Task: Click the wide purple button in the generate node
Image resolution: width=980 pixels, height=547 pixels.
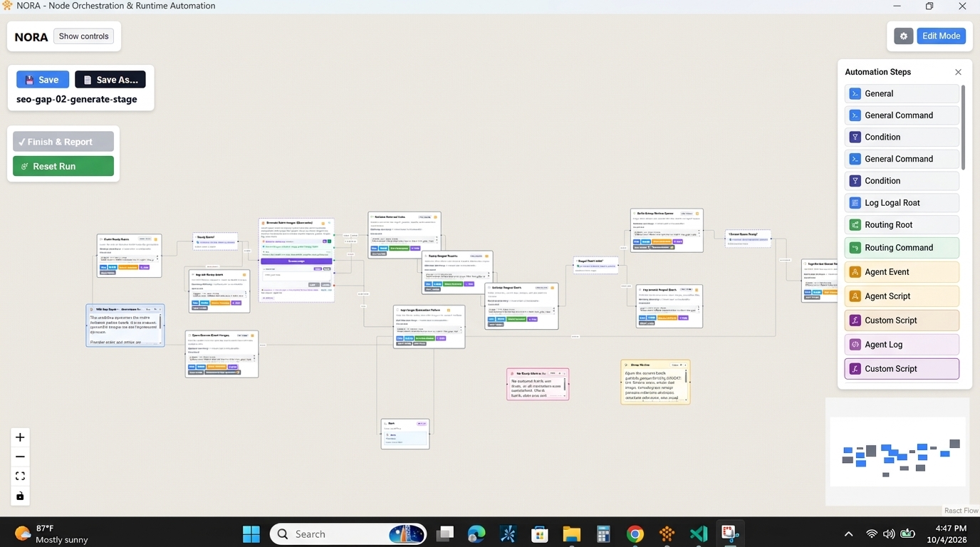Action: (x=296, y=261)
